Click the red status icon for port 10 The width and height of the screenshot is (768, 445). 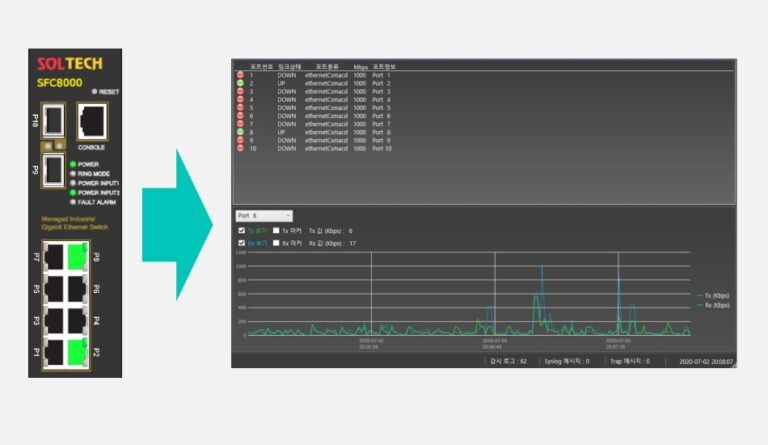tap(240, 148)
